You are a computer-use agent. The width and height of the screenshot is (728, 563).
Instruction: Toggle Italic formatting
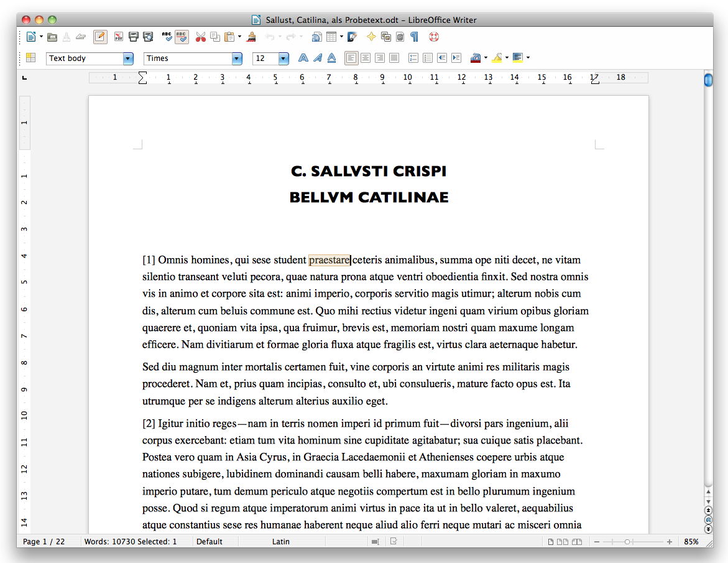(x=318, y=58)
